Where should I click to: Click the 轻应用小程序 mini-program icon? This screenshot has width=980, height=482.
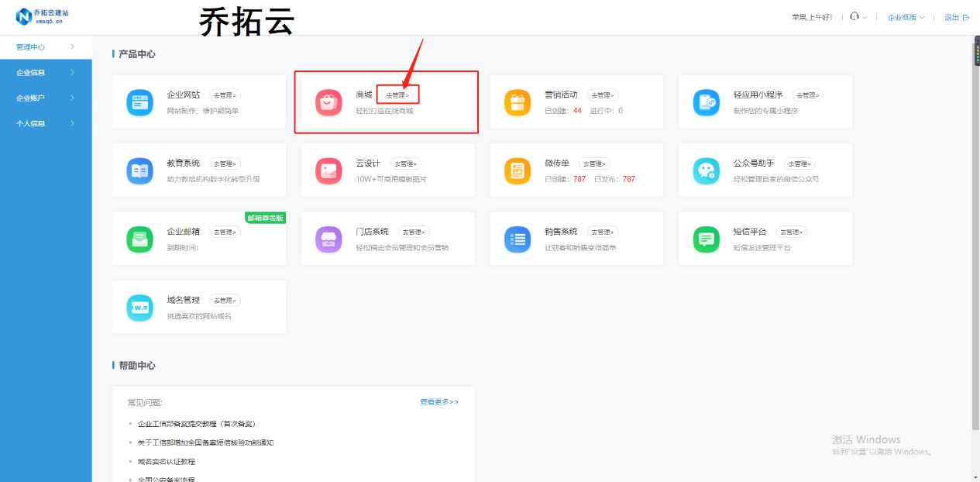pos(707,102)
